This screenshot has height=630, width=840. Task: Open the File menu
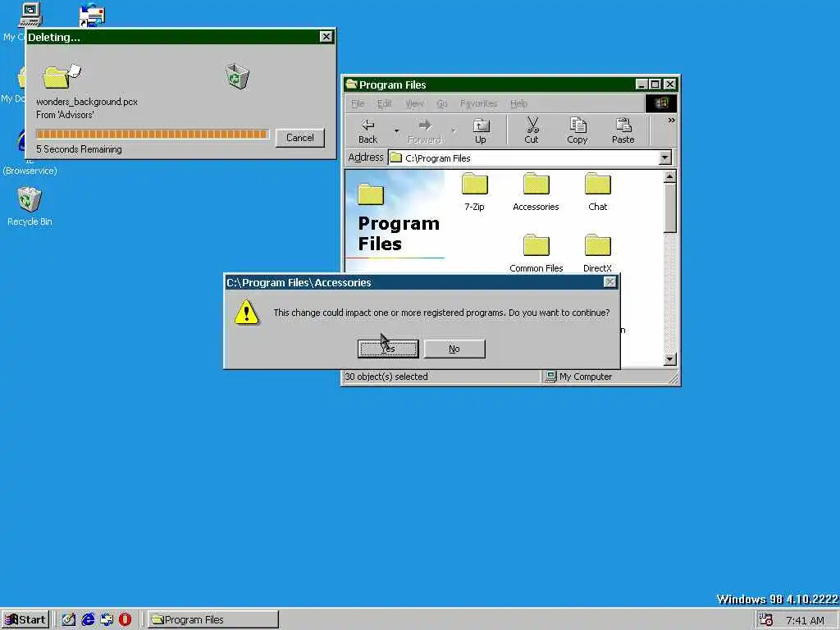coord(358,103)
